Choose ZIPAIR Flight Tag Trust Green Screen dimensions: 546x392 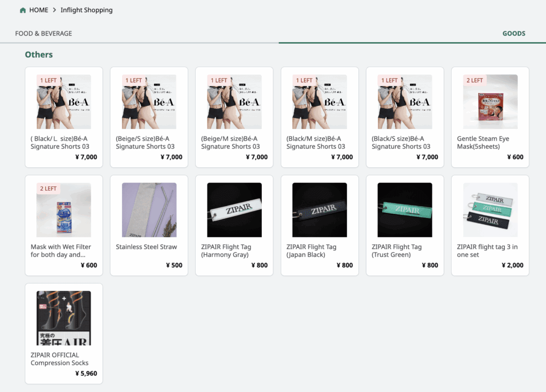(x=405, y=225)
